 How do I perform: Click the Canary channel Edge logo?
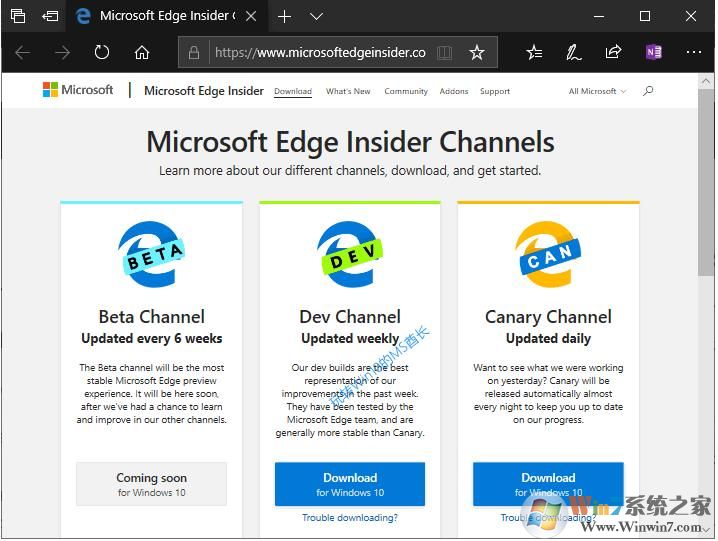click(x=548, y=254)
